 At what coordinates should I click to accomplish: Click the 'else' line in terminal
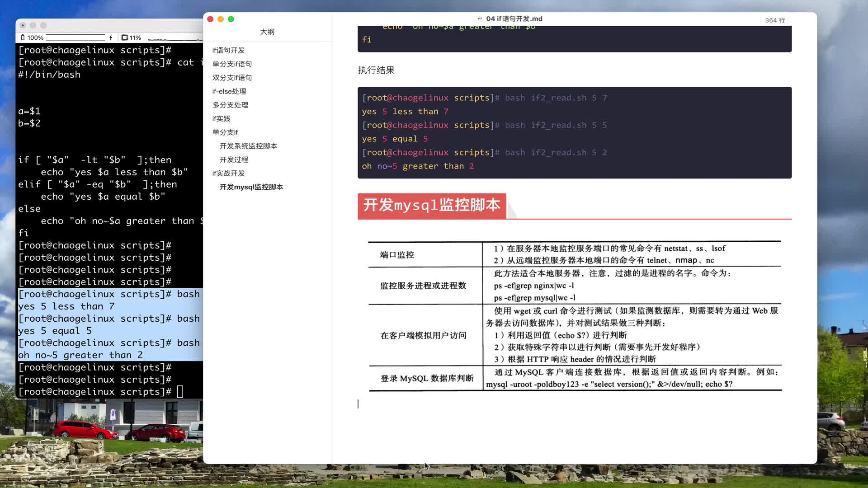tap(29, 209)
